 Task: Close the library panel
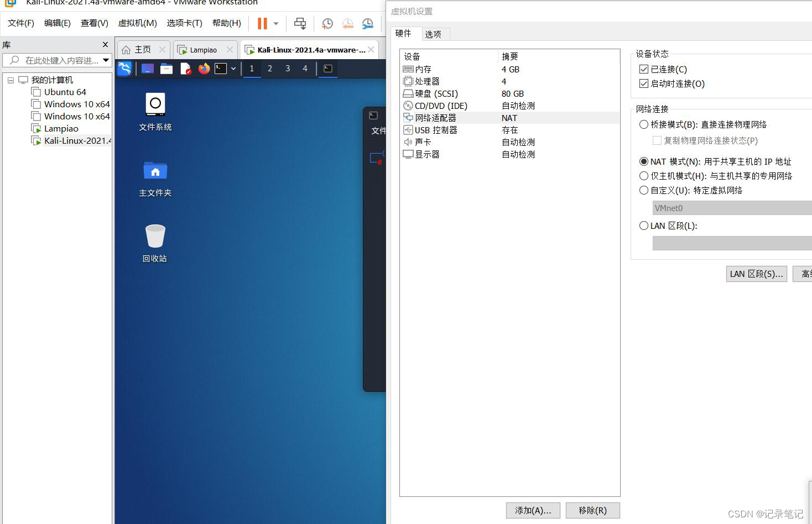(106, 44)
